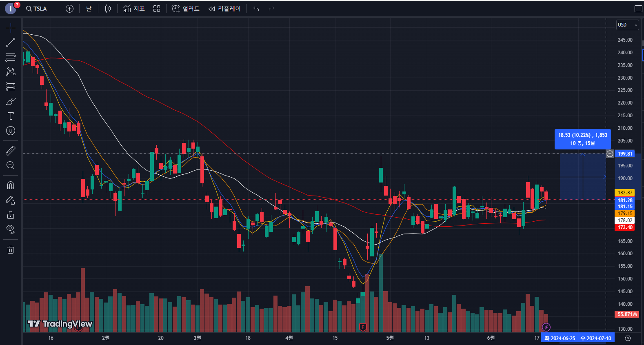Redo the last chart action

[271, 9]
